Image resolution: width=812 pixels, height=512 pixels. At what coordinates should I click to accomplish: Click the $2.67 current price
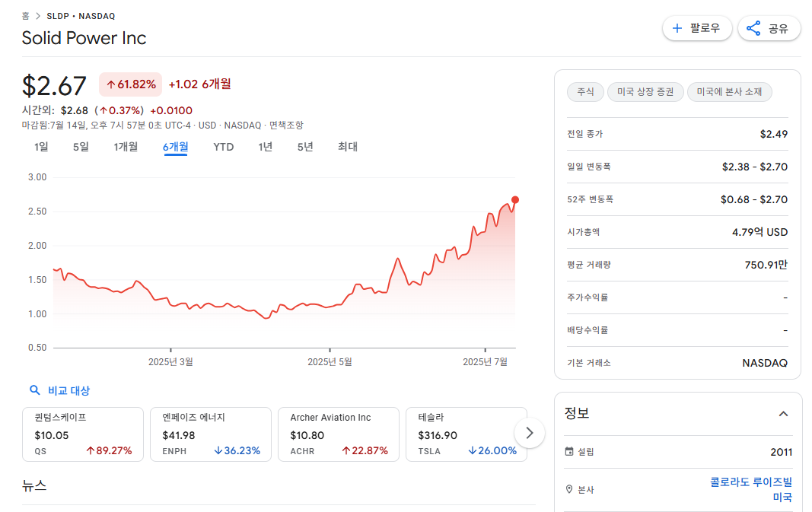coord(54,86)
